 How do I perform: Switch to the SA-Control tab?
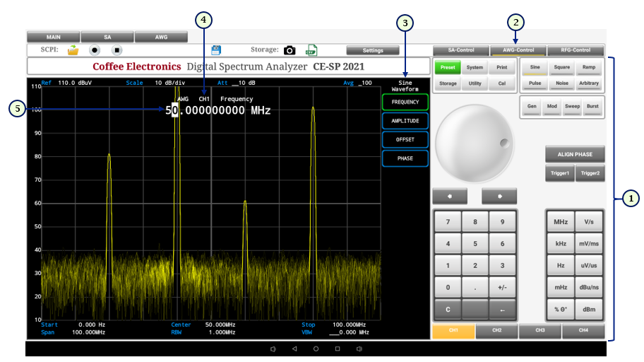[x=461, y=50]
